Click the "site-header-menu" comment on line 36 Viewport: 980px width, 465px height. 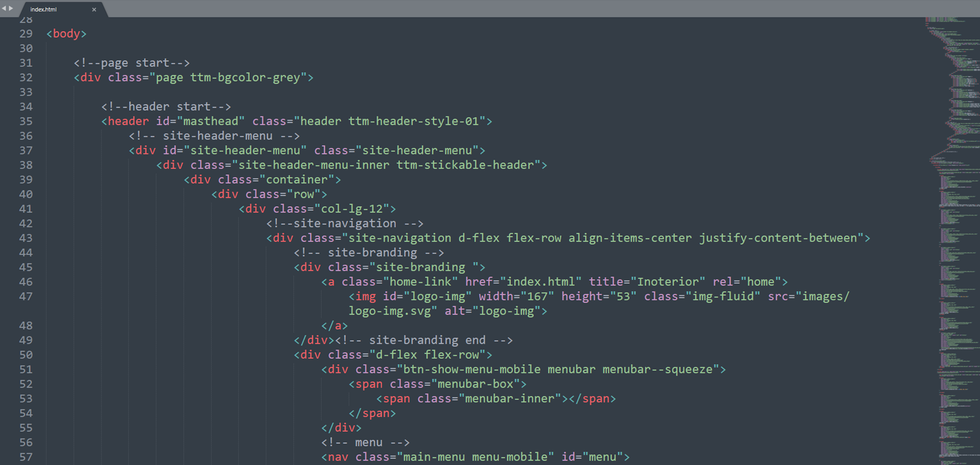(214, 136)
